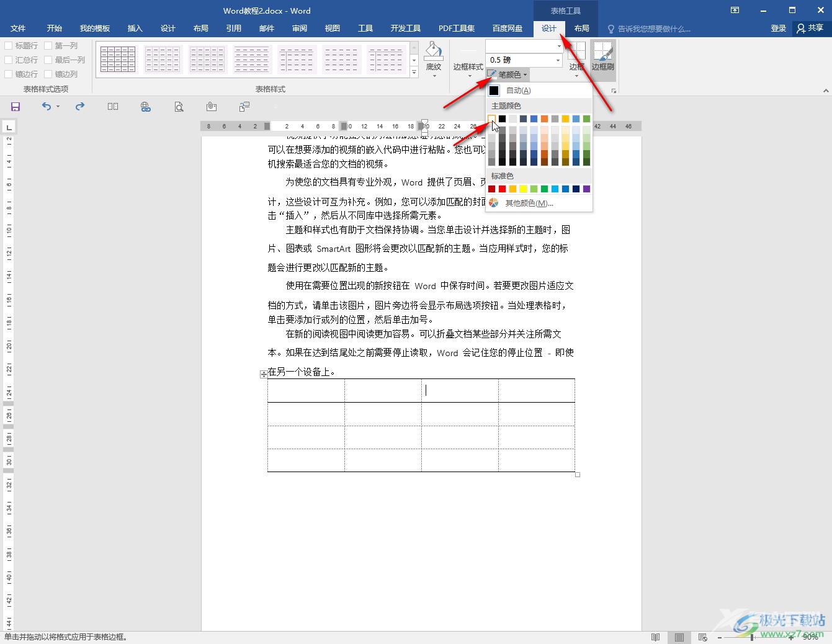This screenshot has height=644, width=832.
Task: Open the File (文件) tab
Action: point(18,29)
